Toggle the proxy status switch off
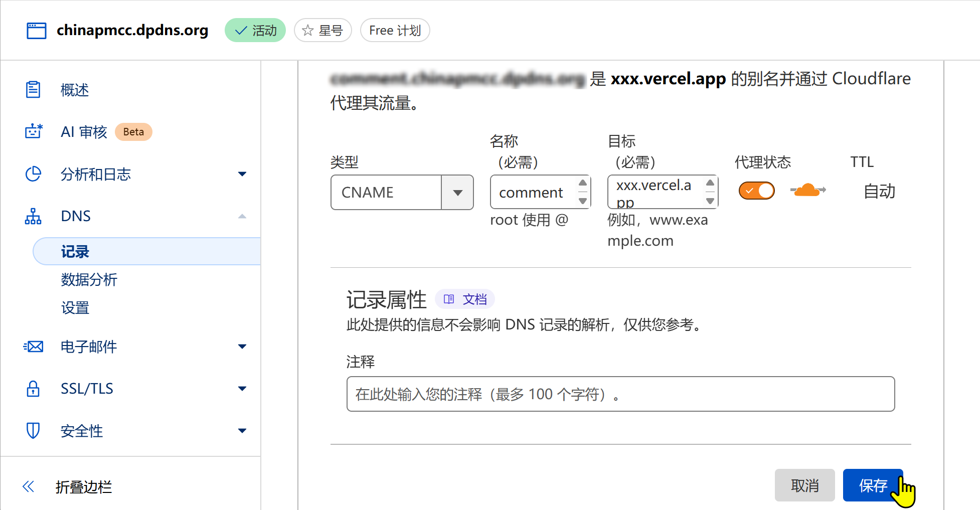This screenshot has height=510, width=980. 756,191
